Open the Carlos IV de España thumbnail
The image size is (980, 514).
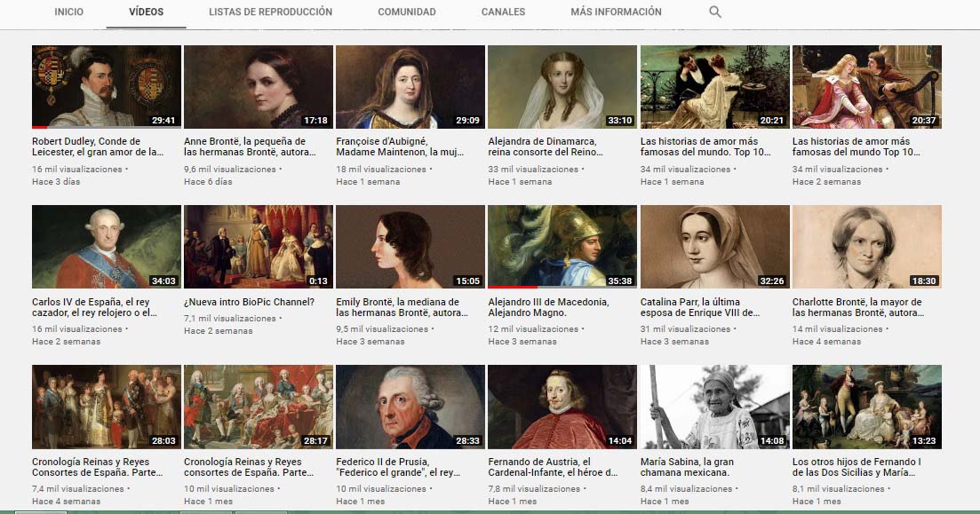107,247
